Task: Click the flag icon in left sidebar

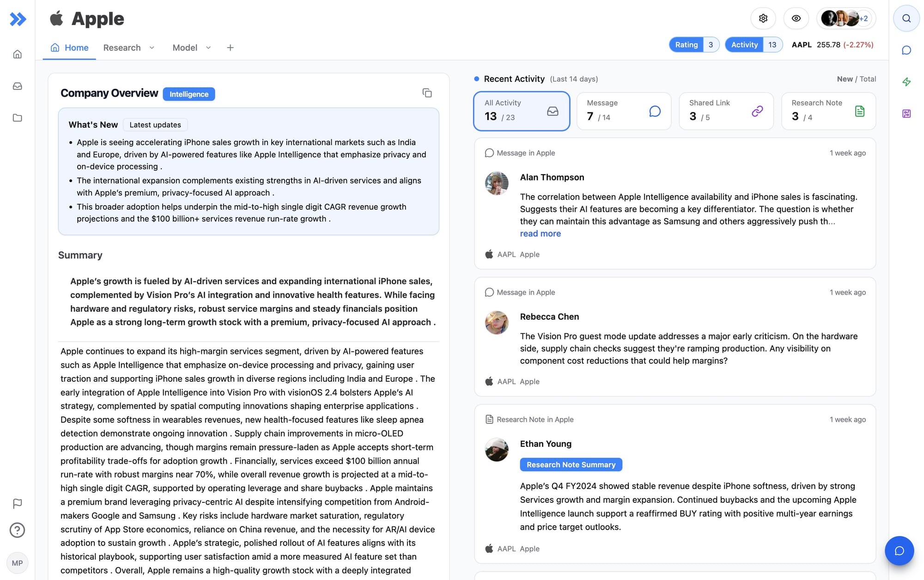Action: 18,503
